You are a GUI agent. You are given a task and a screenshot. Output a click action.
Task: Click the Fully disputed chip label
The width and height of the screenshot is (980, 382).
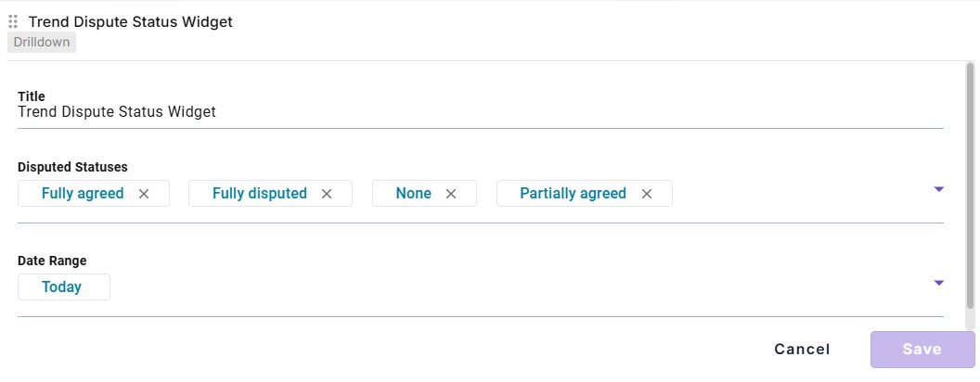click(259, 194)
